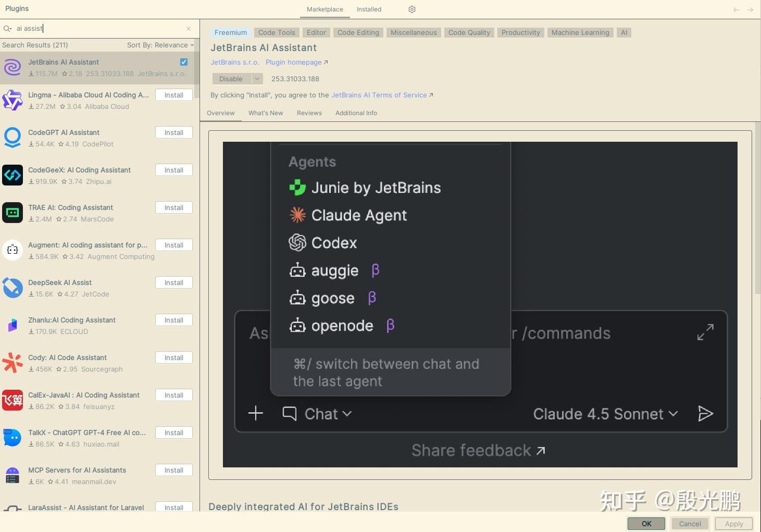Viewport: 761px width, 532px height.
Task: Click the search magnifier icon
Action: pyautogui.click(x=7, y=29)
